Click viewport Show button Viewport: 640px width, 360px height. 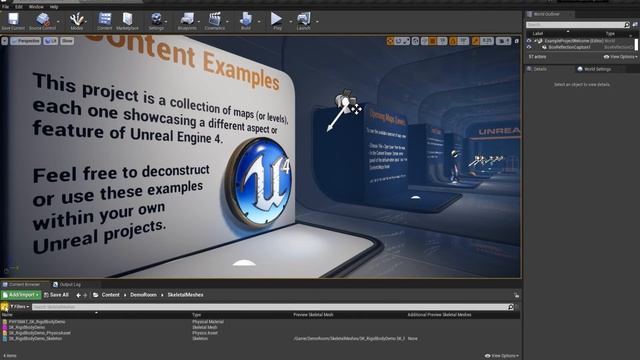(x=67, y=41)
